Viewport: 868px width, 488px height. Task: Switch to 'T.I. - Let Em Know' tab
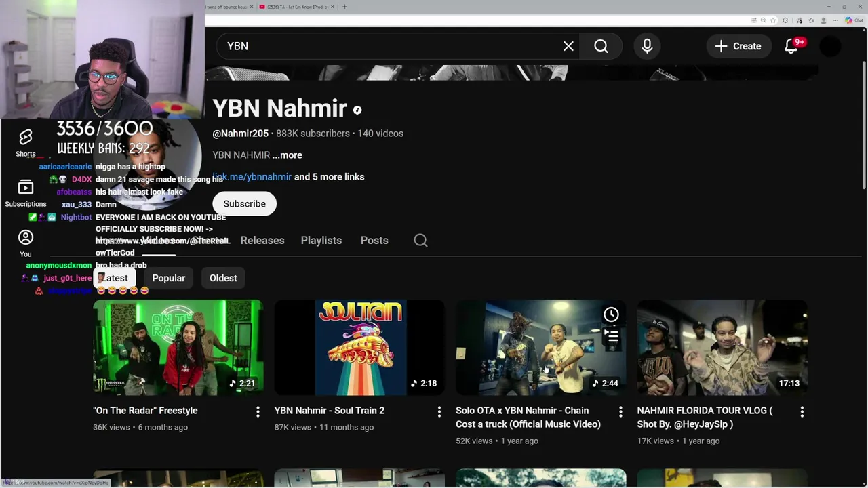coord(296,7)
